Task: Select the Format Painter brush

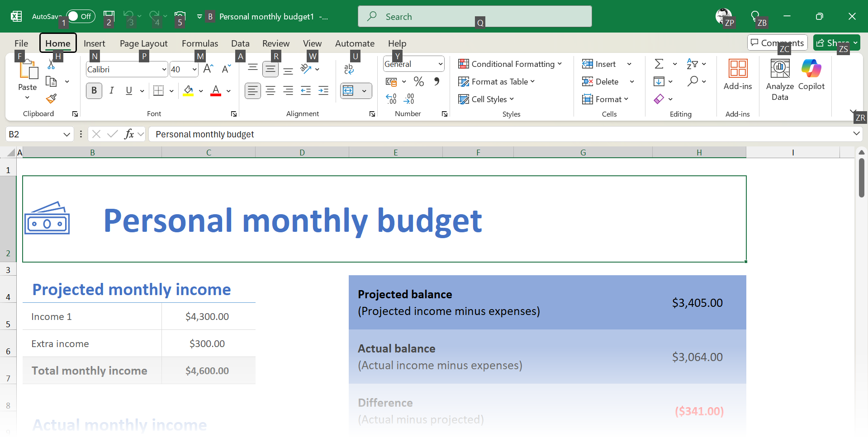Action: [51, 99]
